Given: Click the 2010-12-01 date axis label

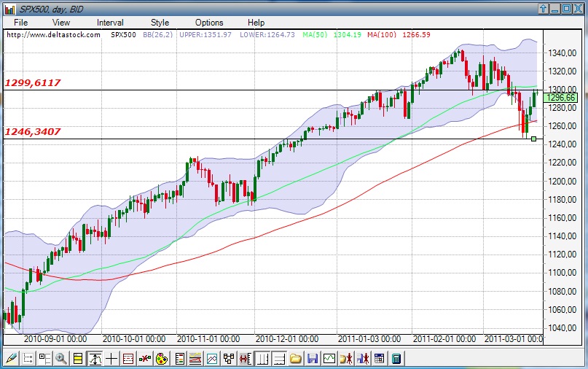Looking at the screenshot, I should 287,339.
